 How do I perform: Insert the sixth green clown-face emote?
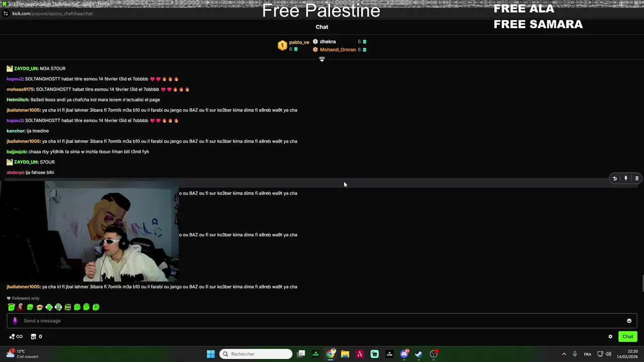[x=58, y=307]
